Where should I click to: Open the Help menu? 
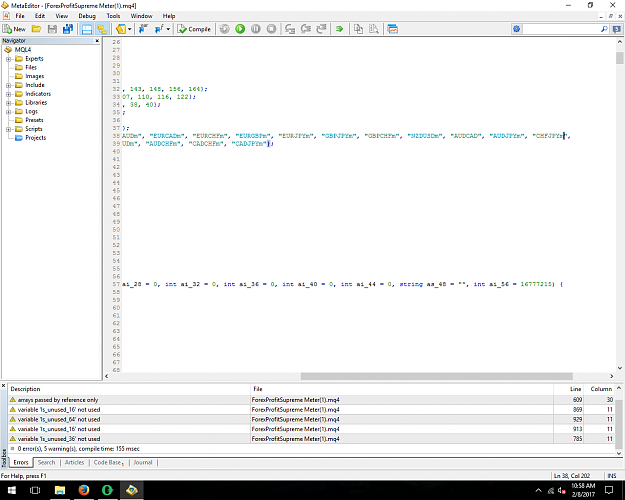click(169, 16)
